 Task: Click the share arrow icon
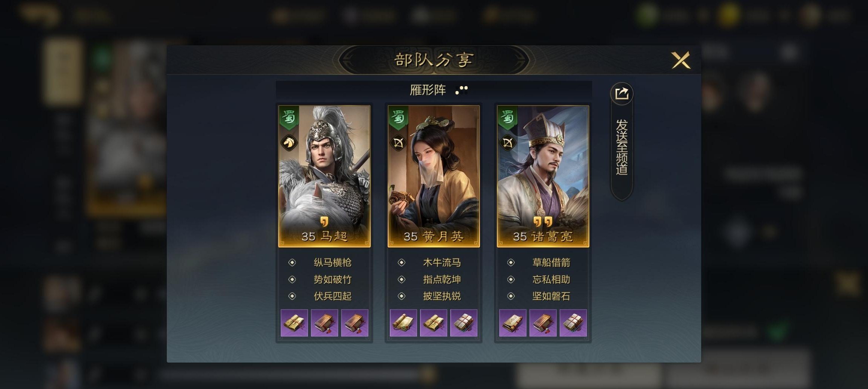(x=622, y=94)
